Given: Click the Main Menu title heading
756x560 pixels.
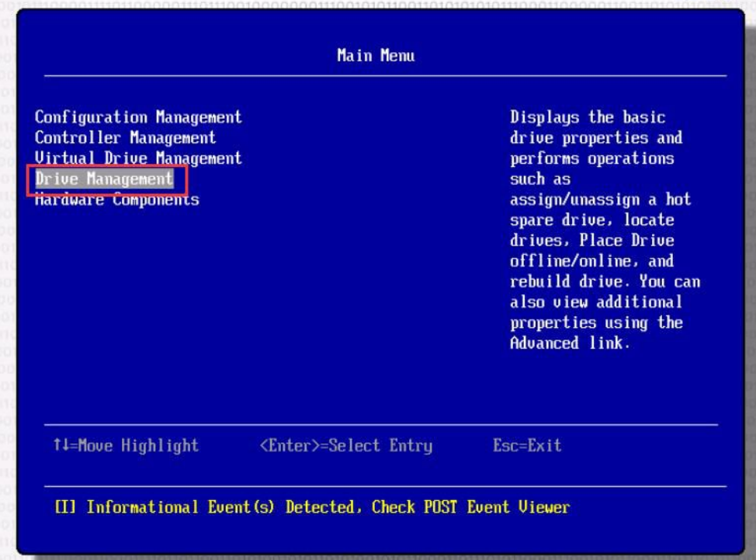Looking at the screenshot, I should coord(376,56).
